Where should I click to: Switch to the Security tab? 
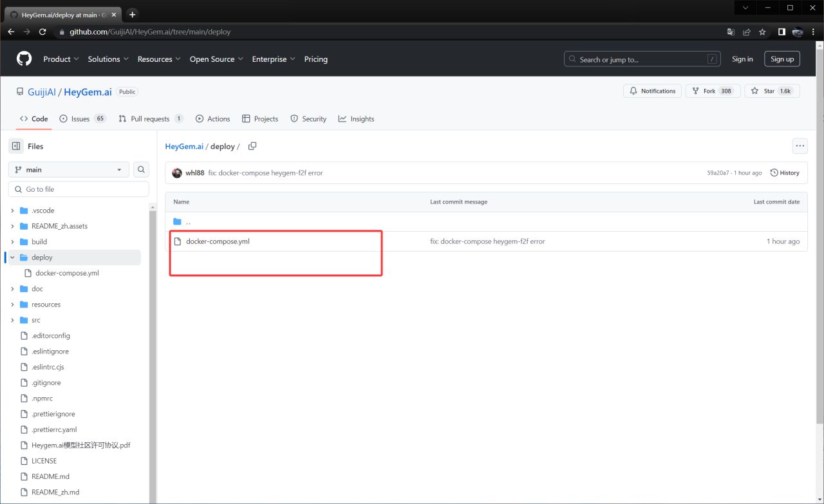pyautogui.click(x=308, y=118)
